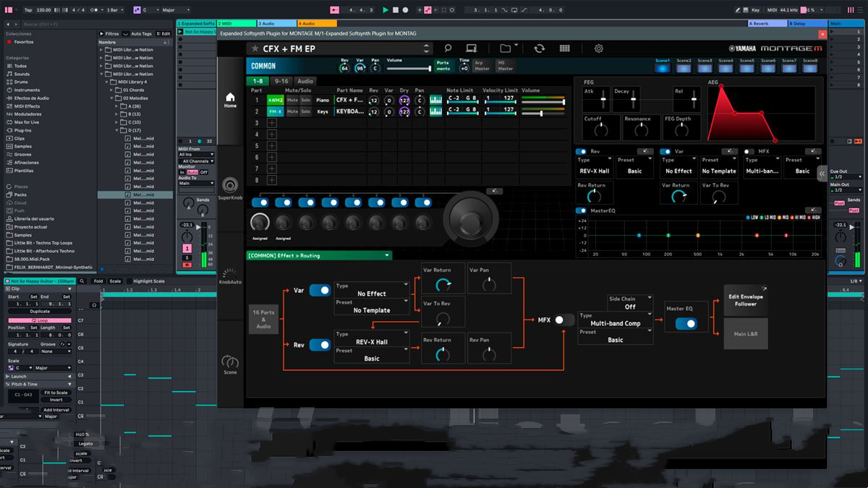Click the Duplicate button in clip panel
868x488 pixels.
pyautogui.click(x=40, y=312)
